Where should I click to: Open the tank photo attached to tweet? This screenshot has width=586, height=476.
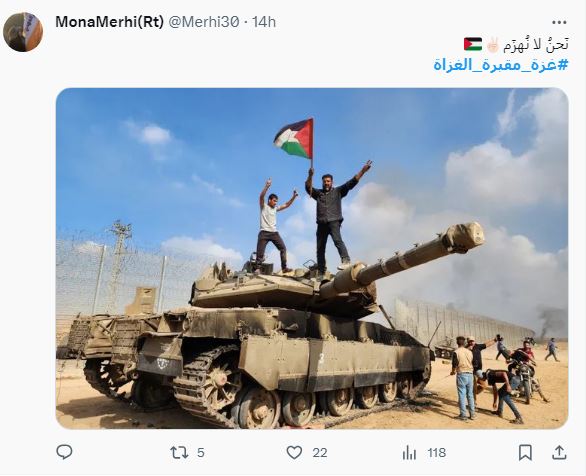click(312, 258)
